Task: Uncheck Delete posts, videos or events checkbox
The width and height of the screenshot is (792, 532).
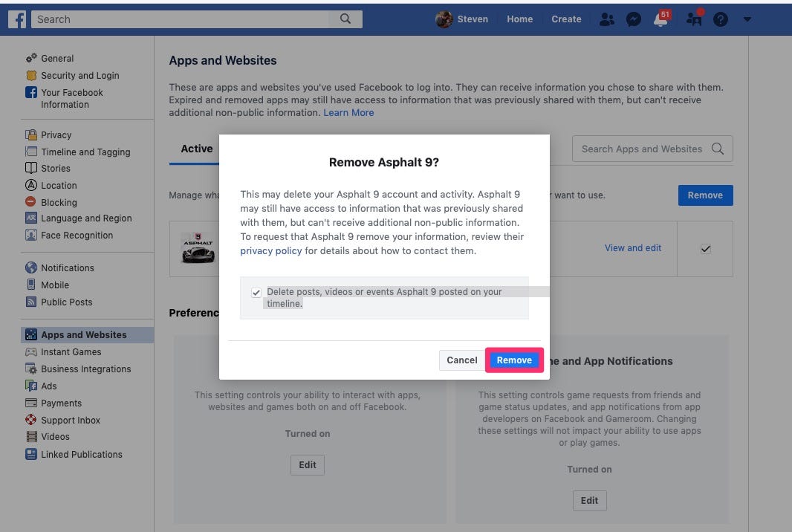Action: pyautogui.click(x=256, y=293)
